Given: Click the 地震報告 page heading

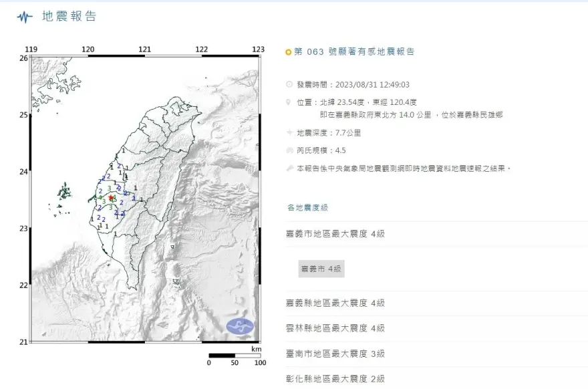Looking at the screenshot, I should tap(69, 17).
